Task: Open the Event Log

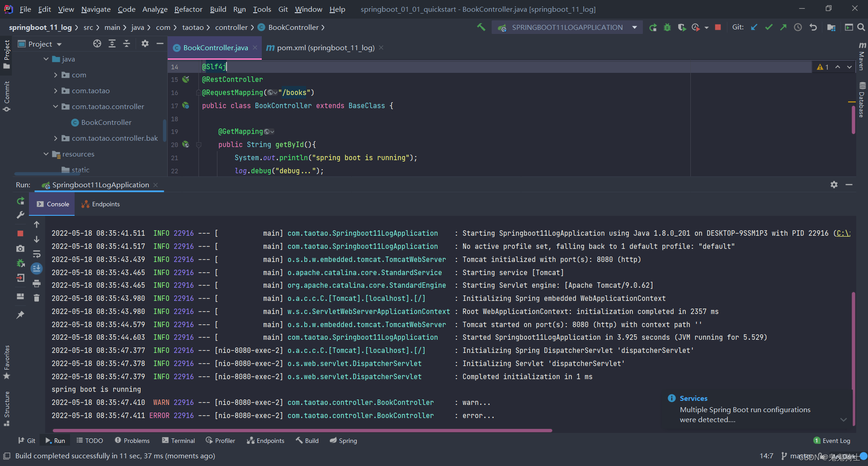Action: (832, 441)
